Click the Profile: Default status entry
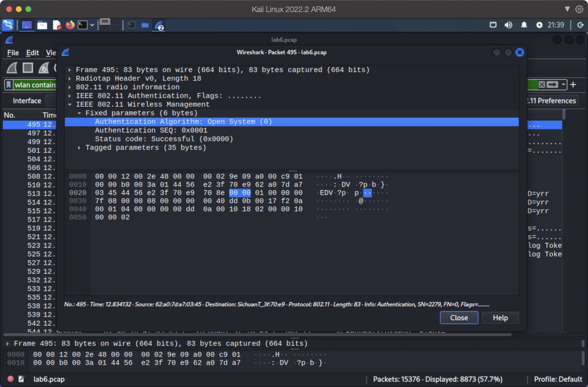 pyautogui.click(x=558, y=379)
